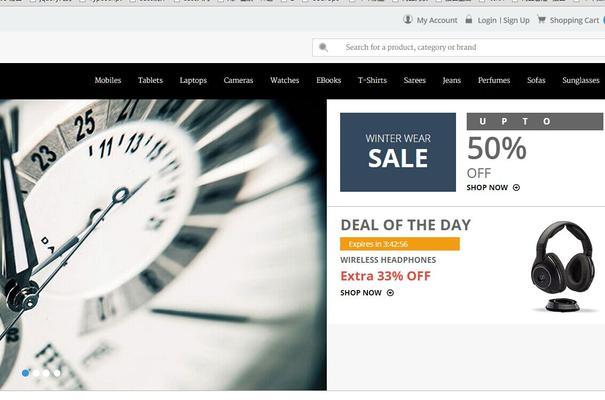Click the search magnifier icon
The image size is (605, 400).
tap(323, 47)
